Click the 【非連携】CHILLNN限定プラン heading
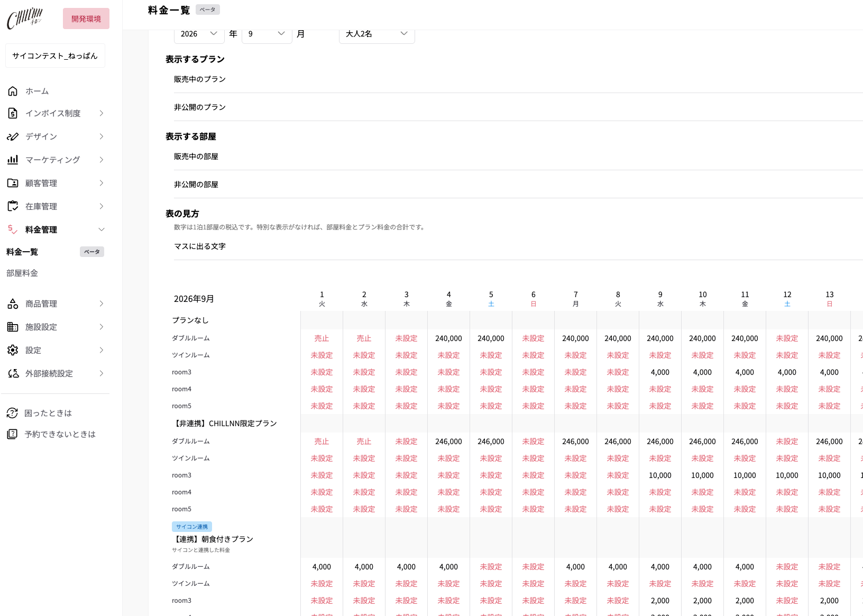The height and width of the screenshot is (616, 863). 225,424
